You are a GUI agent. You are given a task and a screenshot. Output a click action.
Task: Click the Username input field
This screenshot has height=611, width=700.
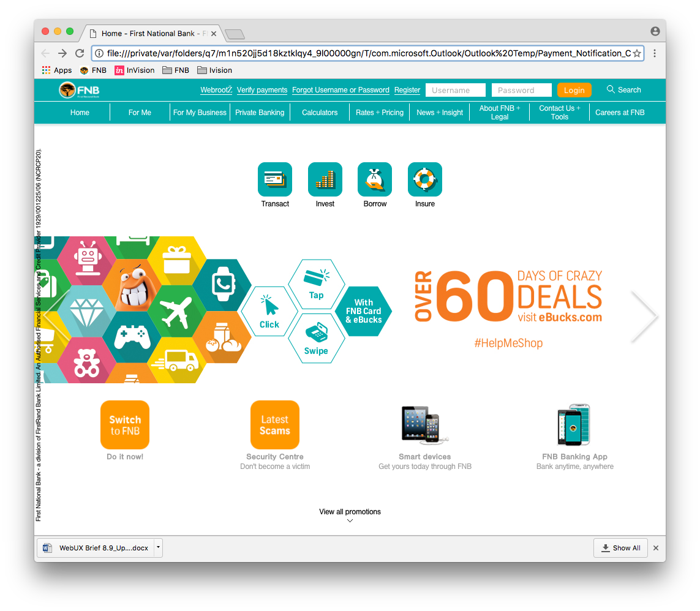(456, 90)
